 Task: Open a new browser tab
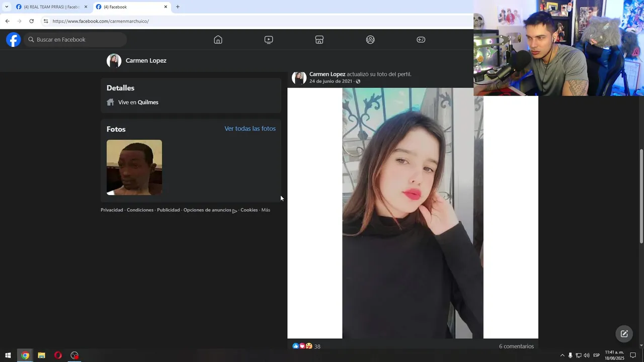pyautogui.click(x=178, y=7)
